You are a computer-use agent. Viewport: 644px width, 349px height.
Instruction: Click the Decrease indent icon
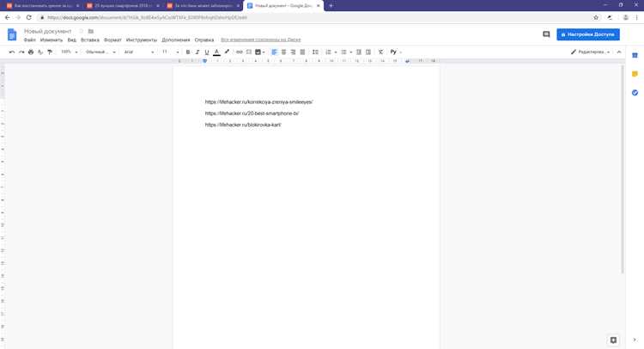[x=359, y=52]
